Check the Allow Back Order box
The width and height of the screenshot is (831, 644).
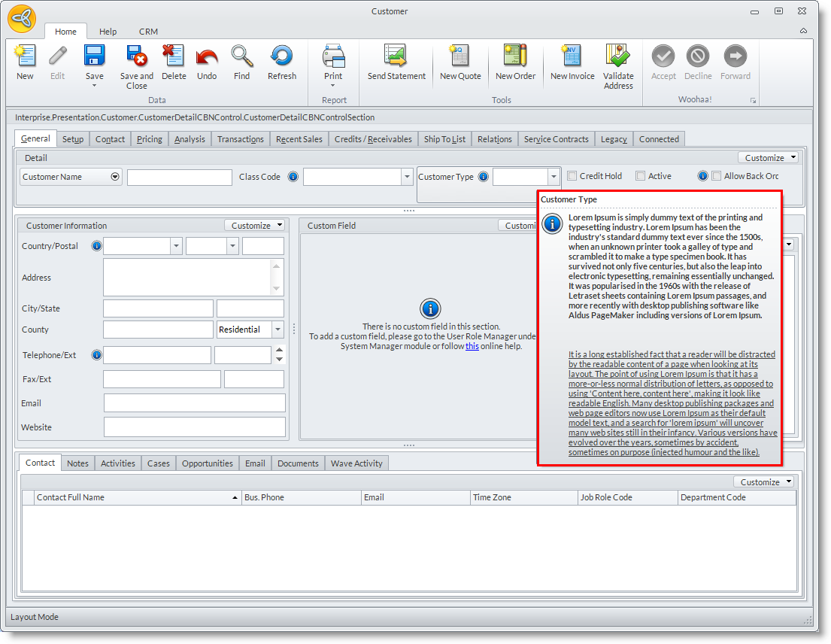716,176
